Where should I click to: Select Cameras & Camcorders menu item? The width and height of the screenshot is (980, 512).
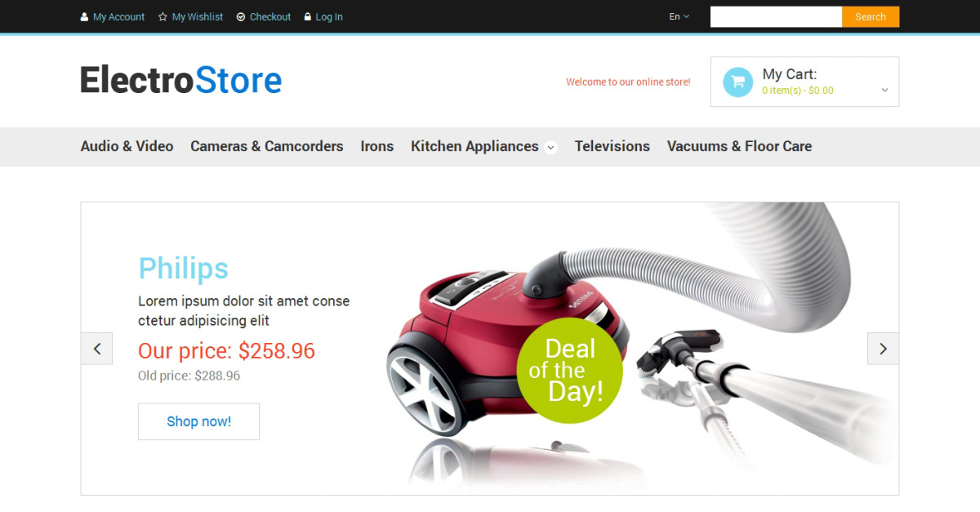(267, 146)
